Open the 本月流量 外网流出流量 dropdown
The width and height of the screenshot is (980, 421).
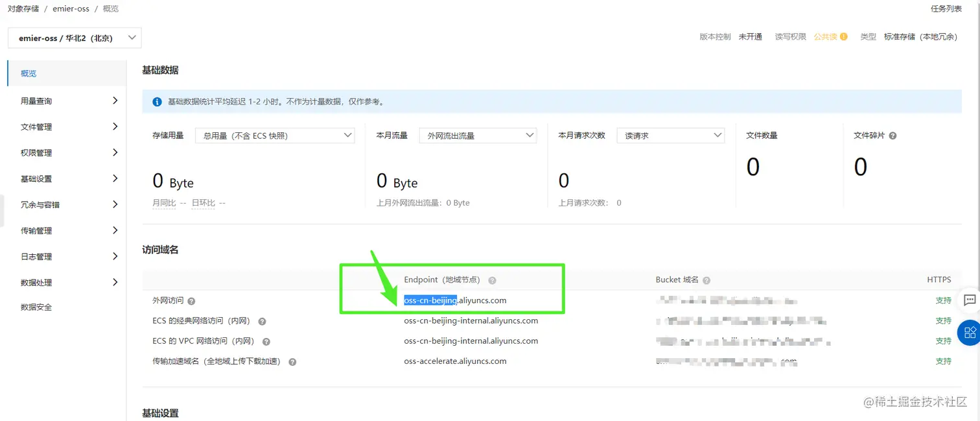[x=478, y=136]
